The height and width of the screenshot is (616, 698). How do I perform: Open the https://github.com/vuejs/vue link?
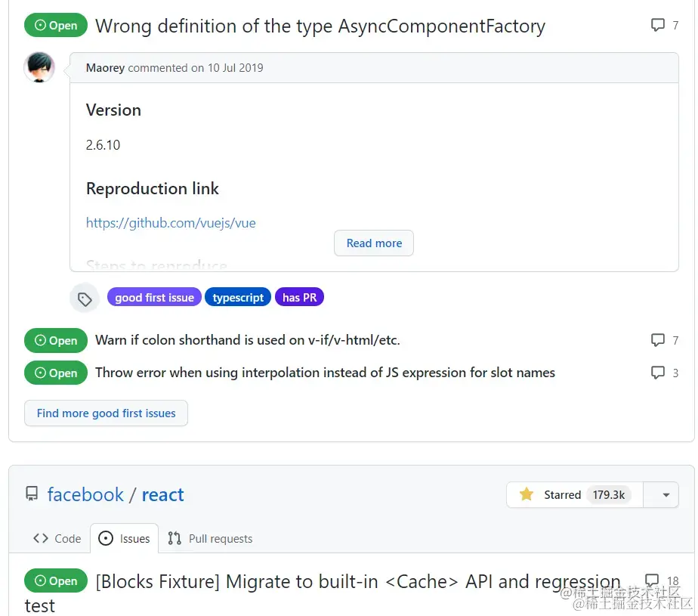pyautogui.click(x=171, y=223)
